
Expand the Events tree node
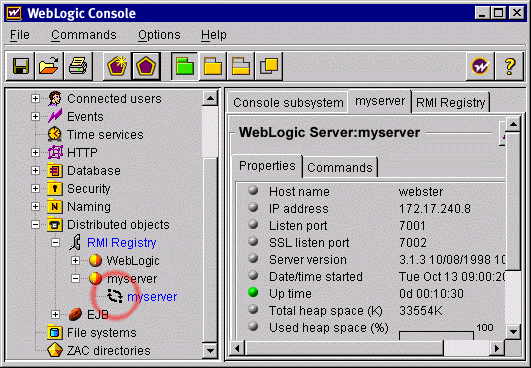point(35,116)
